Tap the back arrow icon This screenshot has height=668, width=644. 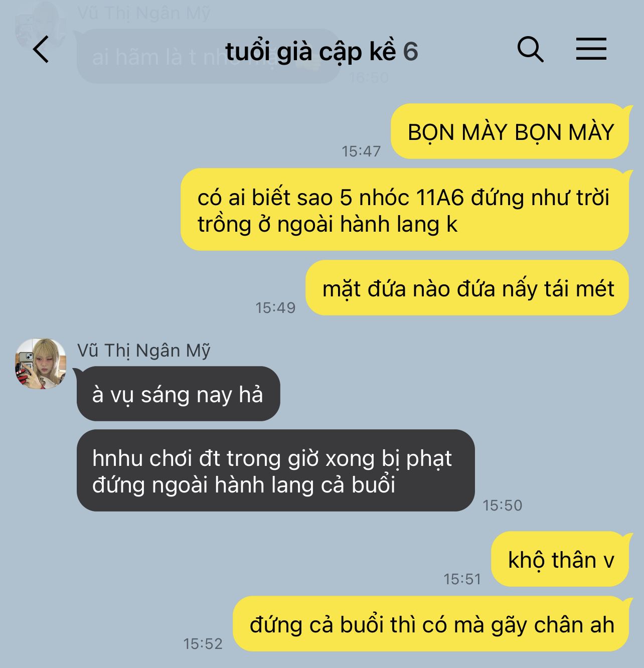tap(41, 49)
